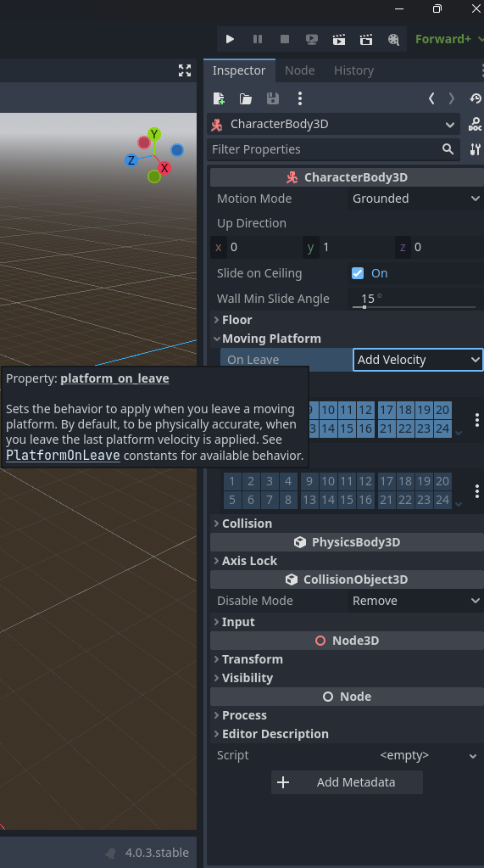
Task: Click the pause running project icon
Action: pos(258,39)
